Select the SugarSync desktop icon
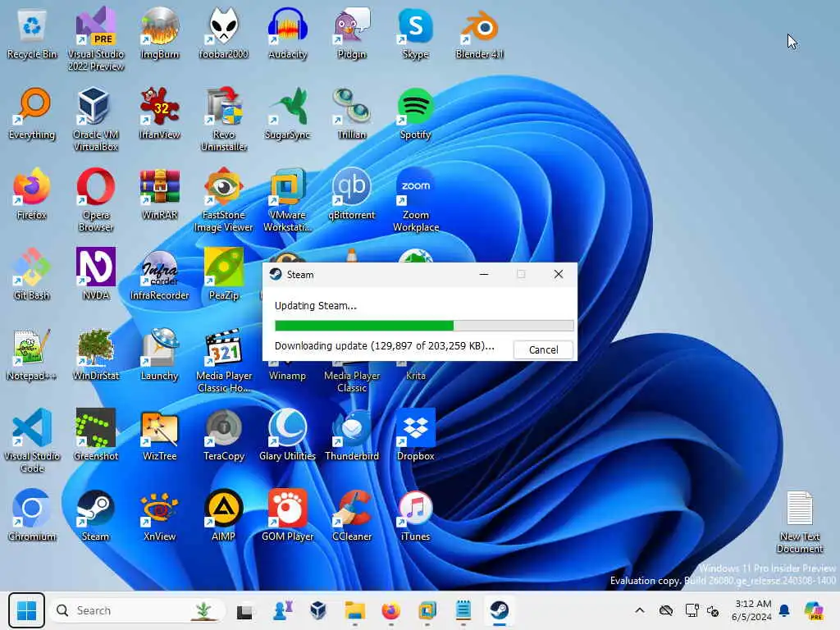 [288, 113]
